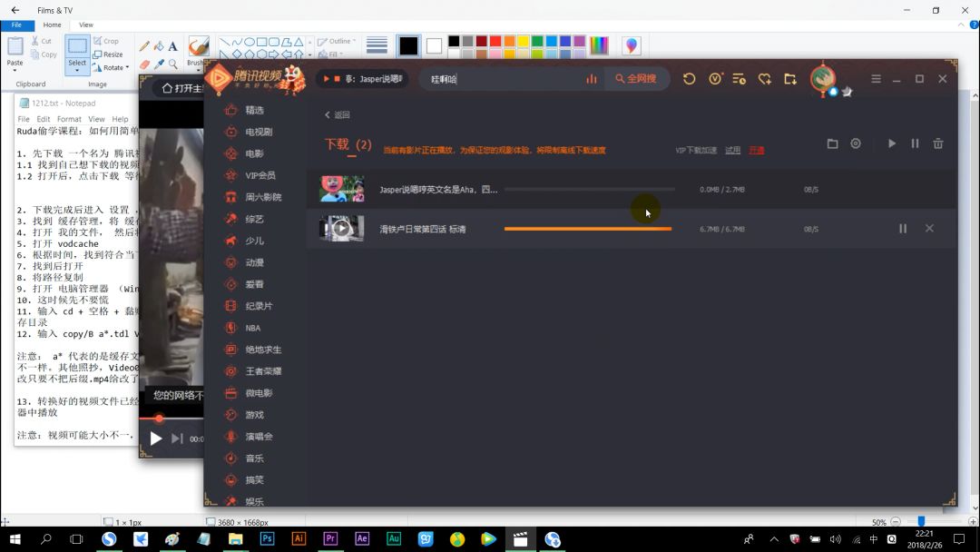This screenshot has width=980, height=552.
Task: Select the Pencil tool in Paint
Action: point(144,46)
